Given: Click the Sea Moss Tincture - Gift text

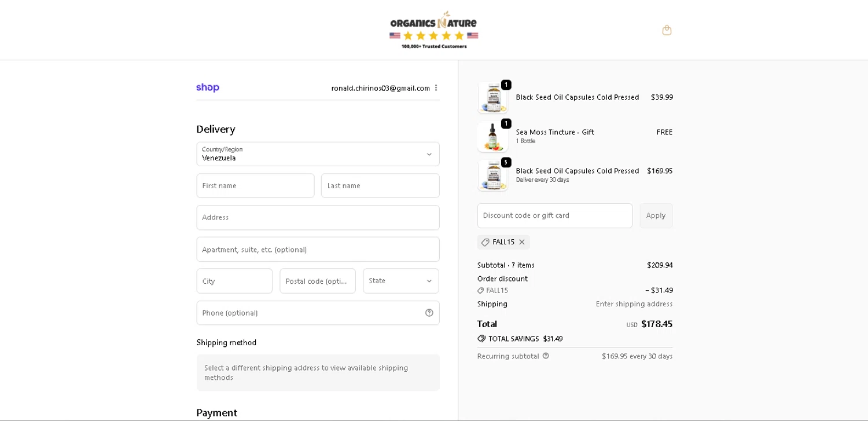Looking at the screenshot, I should 555,132.
